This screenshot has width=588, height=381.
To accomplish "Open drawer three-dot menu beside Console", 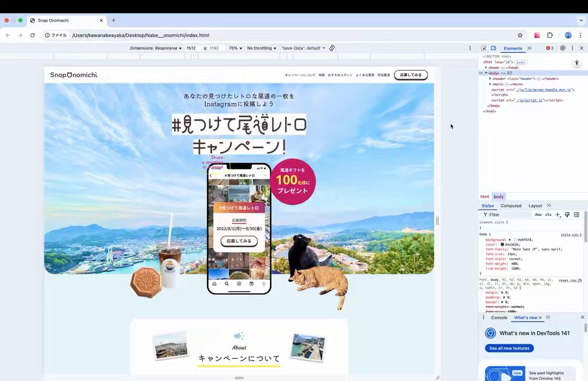I will pyautogui.click(x=483, y=317).
